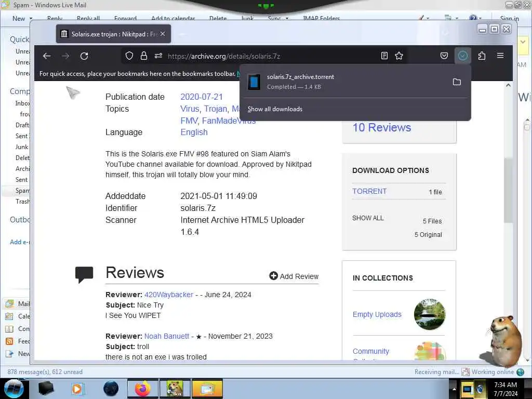The image size is (532, 399).
Task: Open Contacts icon in Live Mail sidebar
Action: point(9,329)
